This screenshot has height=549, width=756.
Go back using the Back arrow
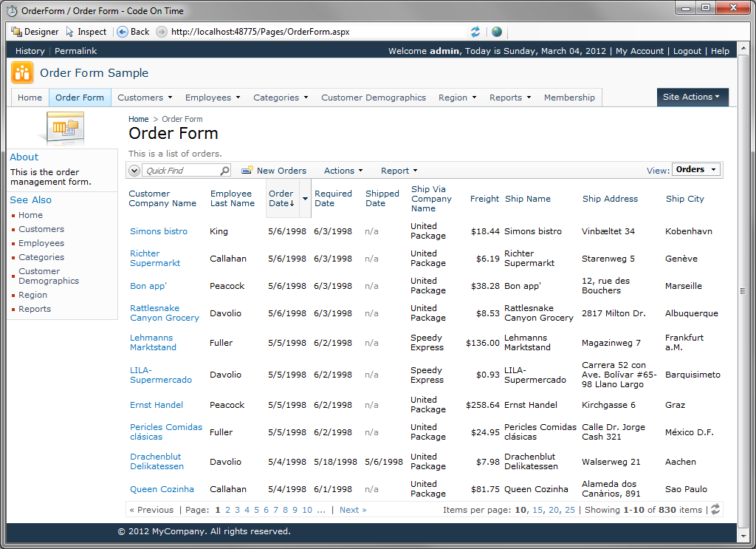click(123, 32)
